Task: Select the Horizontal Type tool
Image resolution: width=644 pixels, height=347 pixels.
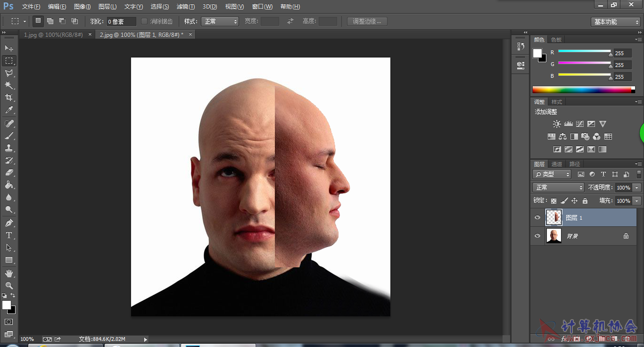Action: click(9, 235)
